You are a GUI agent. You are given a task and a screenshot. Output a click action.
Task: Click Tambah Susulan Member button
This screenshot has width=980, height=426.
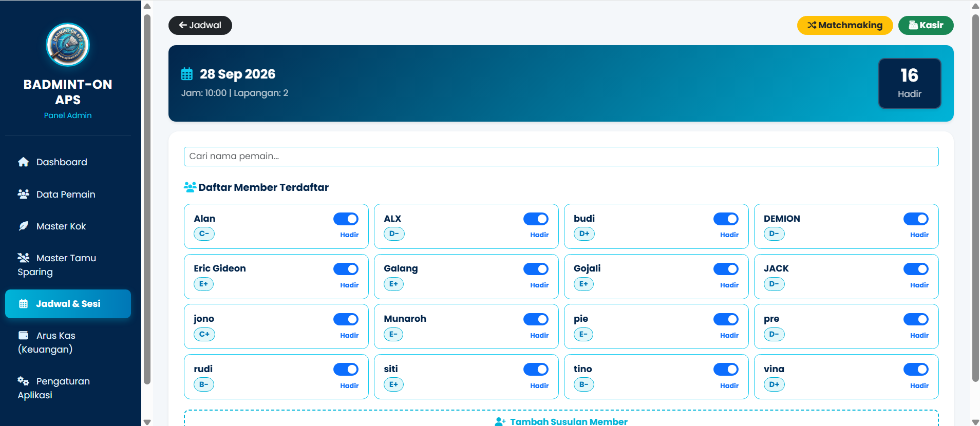click(x=561, y=418)
